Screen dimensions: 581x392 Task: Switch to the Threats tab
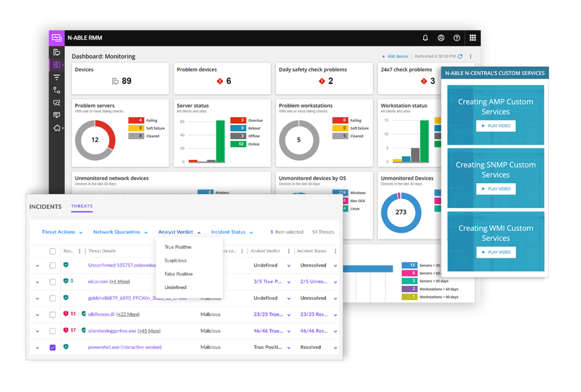coord(82,206)
